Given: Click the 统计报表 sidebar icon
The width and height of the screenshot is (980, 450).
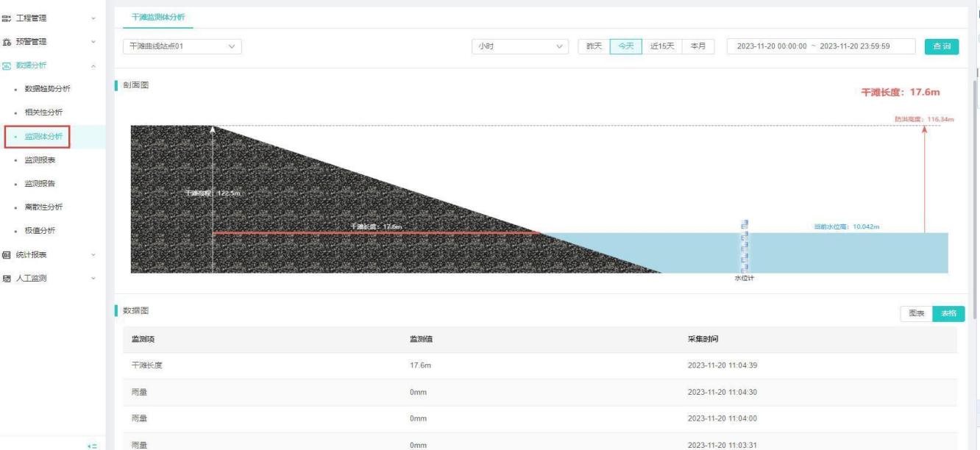Looking at the screenshot, I should [7, 254].
